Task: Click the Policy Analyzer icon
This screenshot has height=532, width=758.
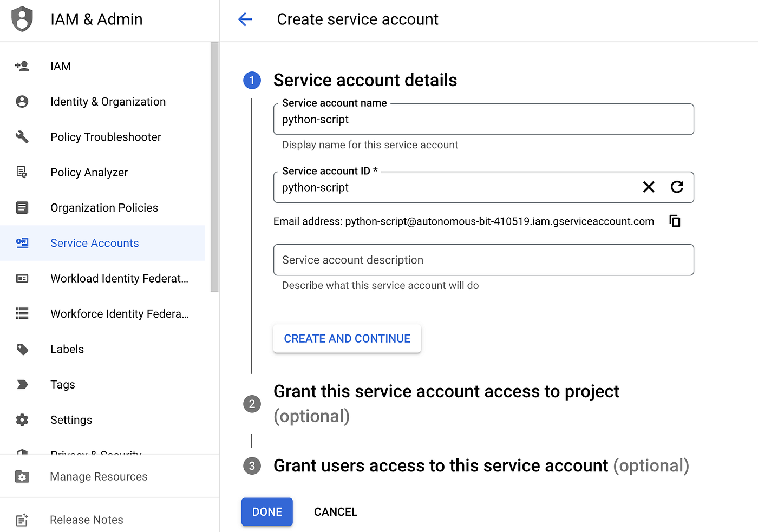Action: coord(22,172)
